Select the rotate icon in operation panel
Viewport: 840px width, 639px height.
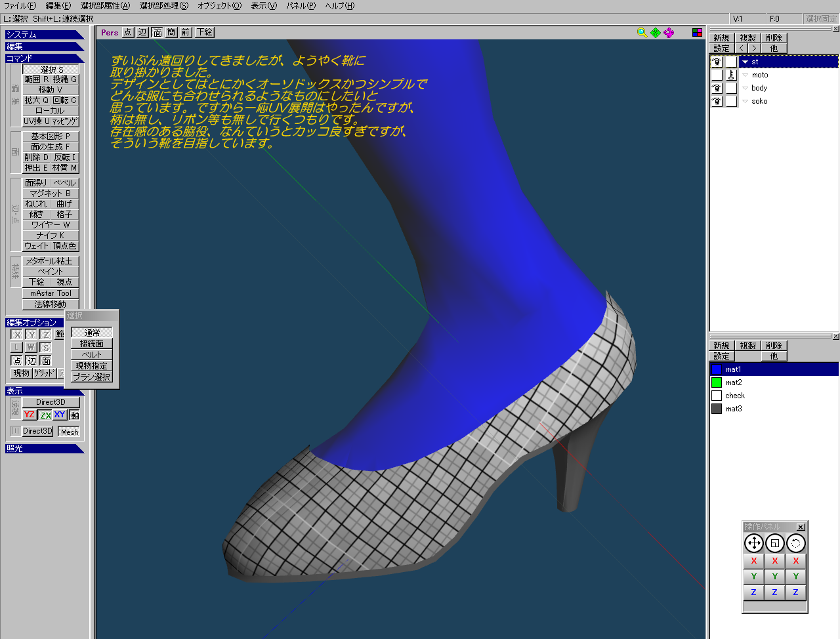795,543
